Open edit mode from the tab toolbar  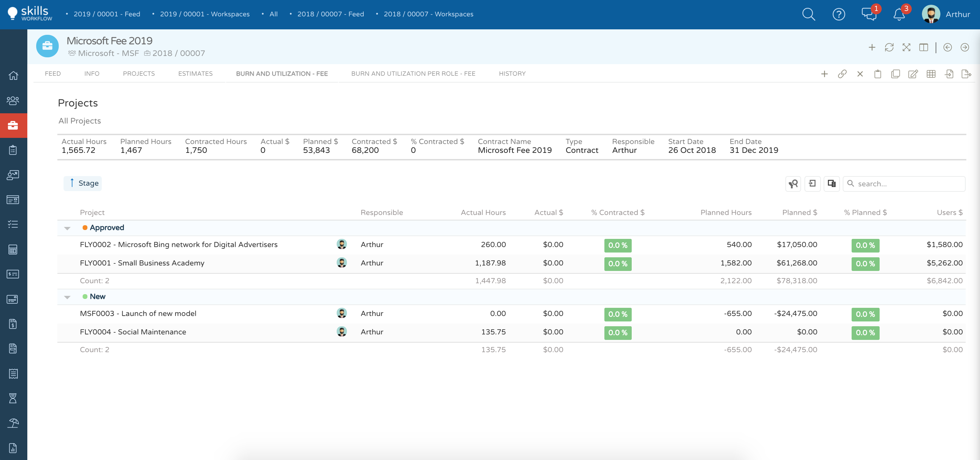point(913,74)
